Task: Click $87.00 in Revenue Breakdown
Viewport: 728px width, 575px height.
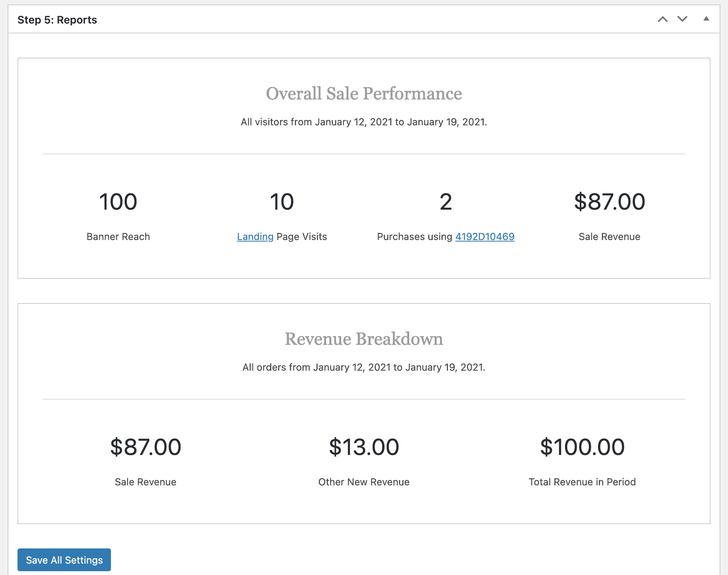Action: tap(146, 447)
